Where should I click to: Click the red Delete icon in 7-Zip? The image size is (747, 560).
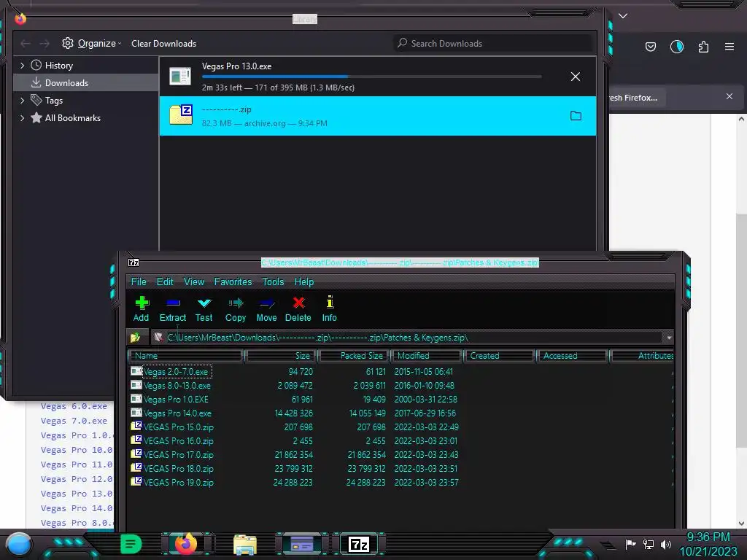click(x=298, y=303)
